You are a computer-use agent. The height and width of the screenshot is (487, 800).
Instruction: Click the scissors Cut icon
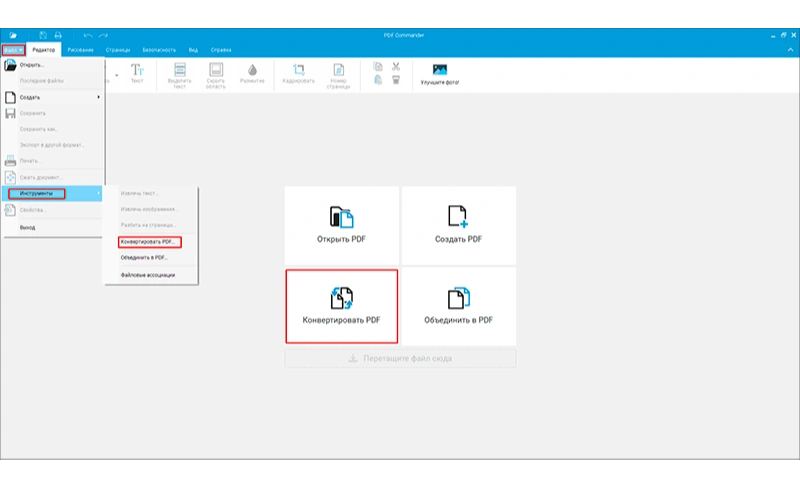pos(396,66)
